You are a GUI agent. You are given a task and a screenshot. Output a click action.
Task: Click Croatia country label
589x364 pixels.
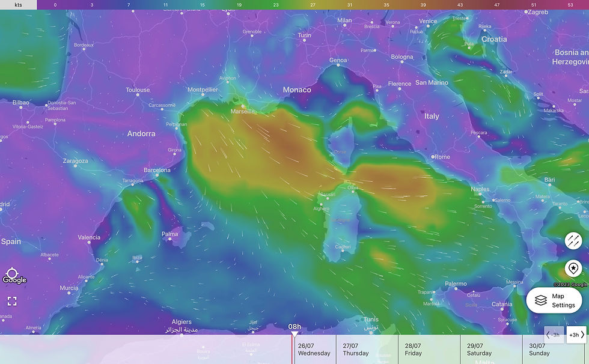(x=494, y=39)
